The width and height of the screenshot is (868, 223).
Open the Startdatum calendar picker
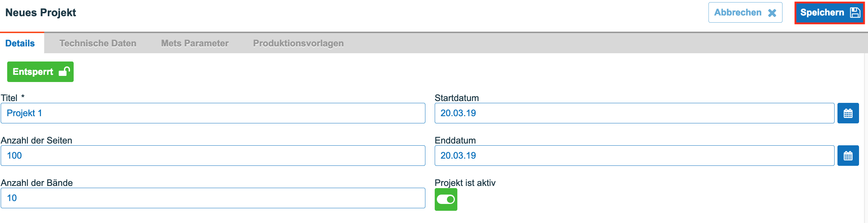848,113
